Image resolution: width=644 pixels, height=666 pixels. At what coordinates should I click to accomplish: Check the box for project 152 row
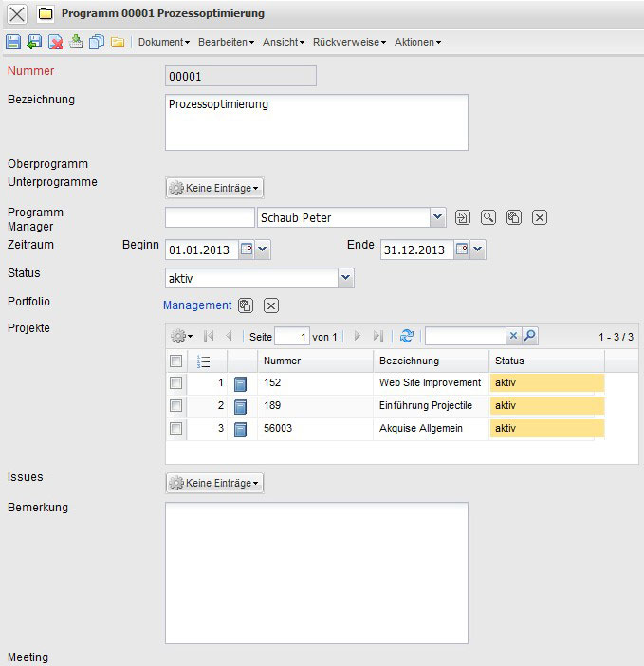click(175, 383)
